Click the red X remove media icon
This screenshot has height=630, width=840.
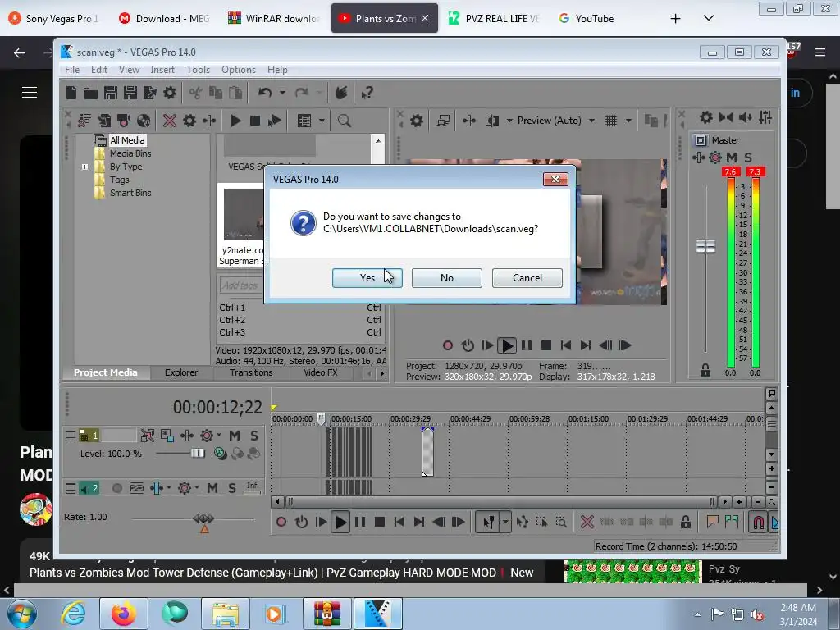169,121
